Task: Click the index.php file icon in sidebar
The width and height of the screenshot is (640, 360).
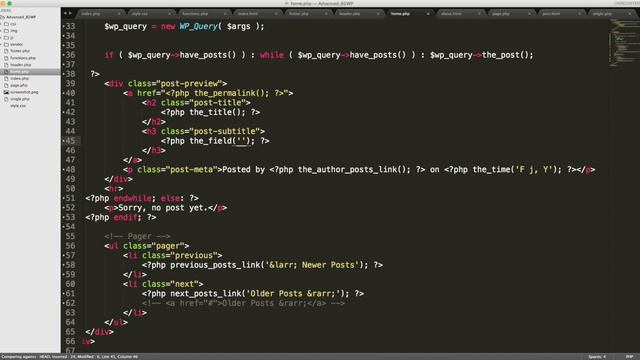Action: tap(6, 78)
